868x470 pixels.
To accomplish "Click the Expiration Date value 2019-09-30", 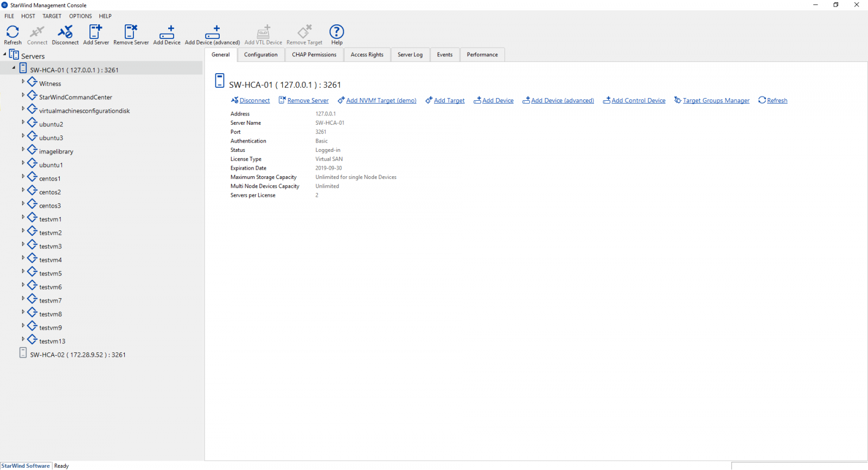I will point(329,168).
